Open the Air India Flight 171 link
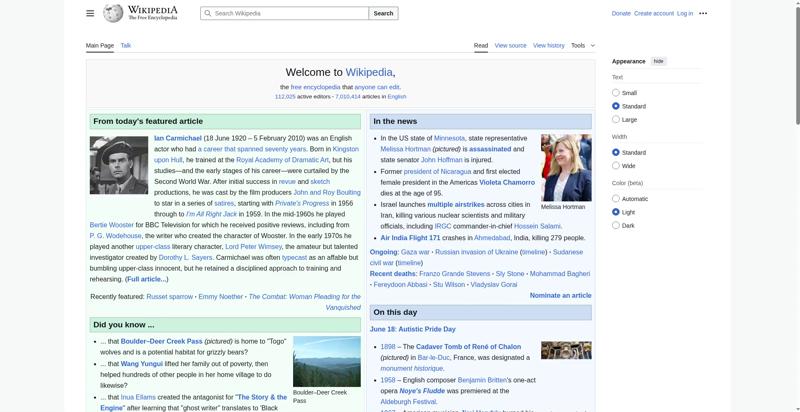 (x=410, y=238)
